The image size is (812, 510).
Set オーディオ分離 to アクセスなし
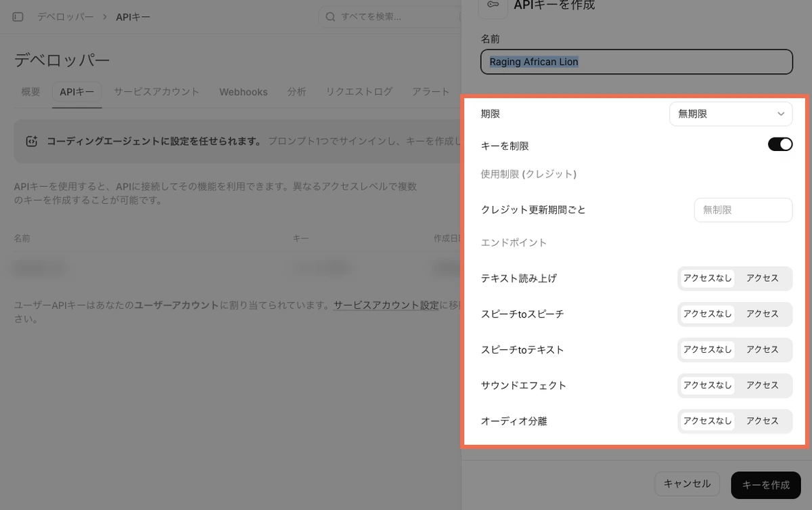tap(707, 421)
